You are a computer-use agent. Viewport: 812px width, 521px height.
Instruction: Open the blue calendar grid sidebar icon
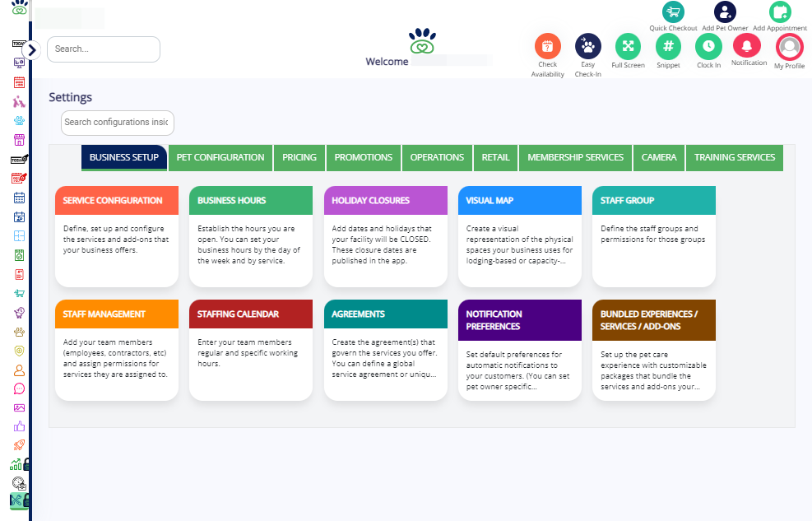19,198
